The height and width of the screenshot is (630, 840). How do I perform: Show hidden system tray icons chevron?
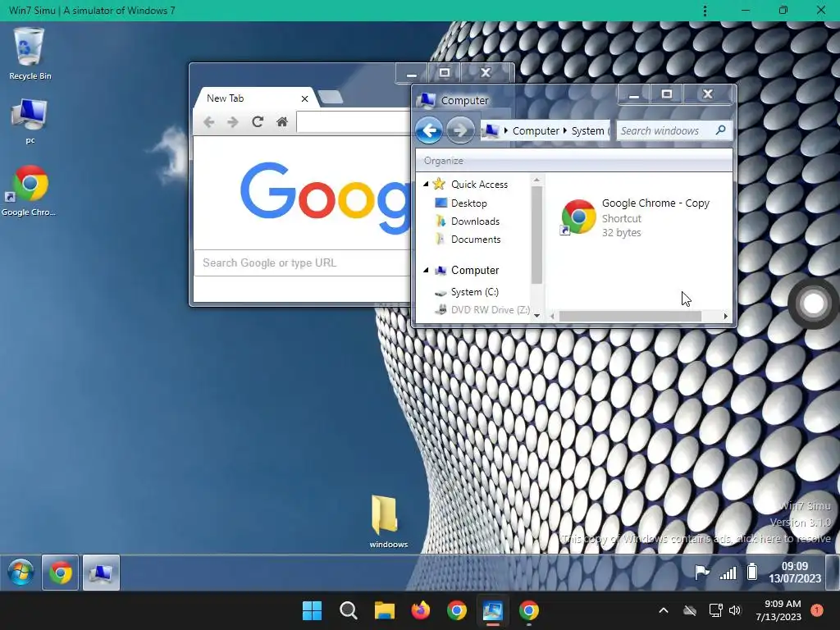click(663, 610)
